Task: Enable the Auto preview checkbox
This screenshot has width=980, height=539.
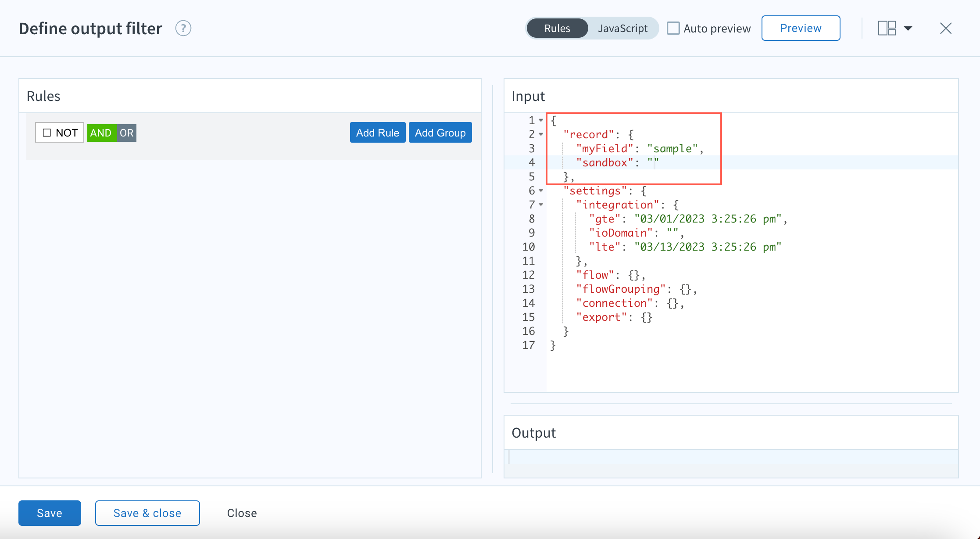Action: coord(673,29)
